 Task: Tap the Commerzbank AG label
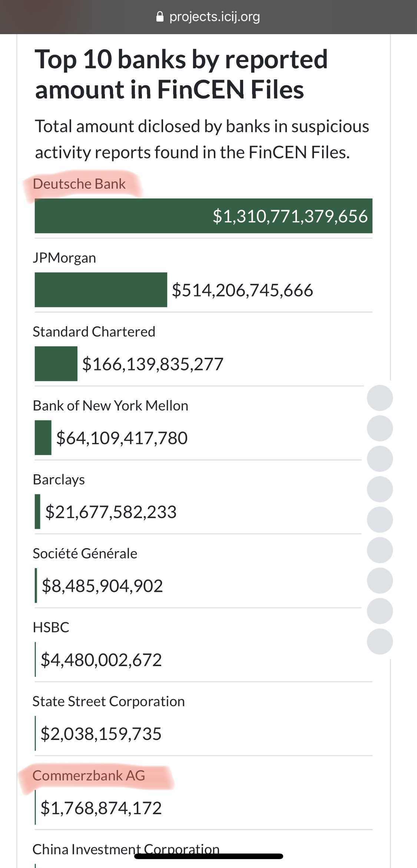coord(89,776)
